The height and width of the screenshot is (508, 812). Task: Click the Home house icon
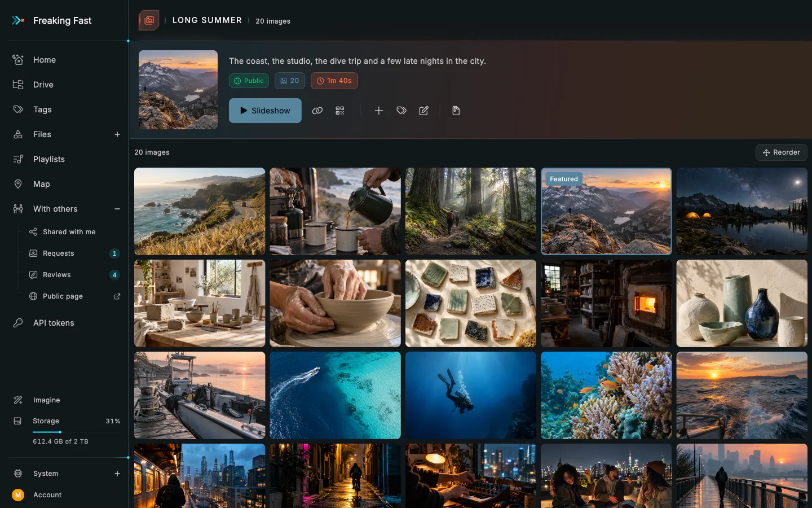18,60
